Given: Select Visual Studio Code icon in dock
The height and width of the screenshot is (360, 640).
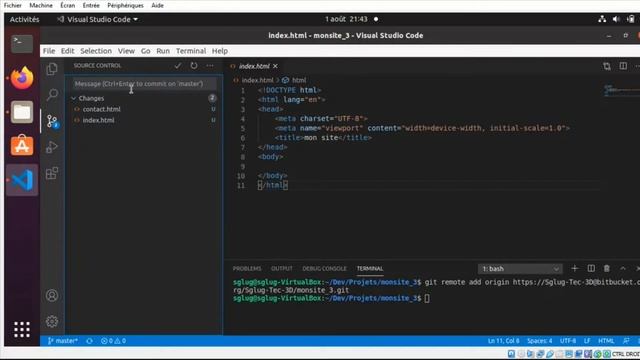Looking at the screenshot, I should (22, 180).
